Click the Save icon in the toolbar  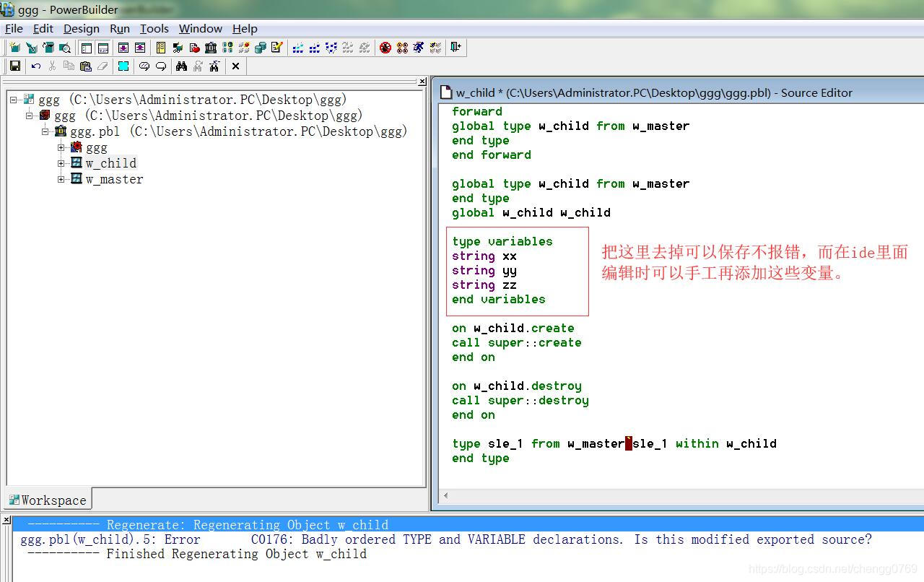[x=14, y=66]
